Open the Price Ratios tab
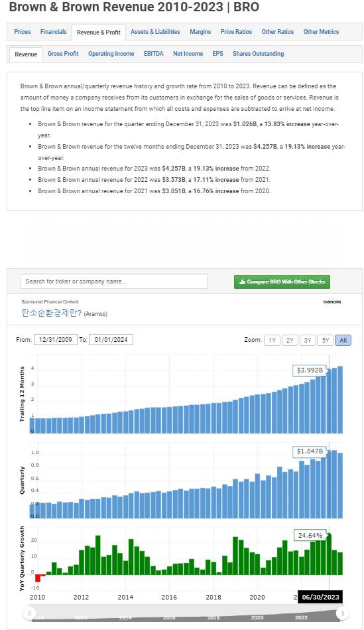This screenshot has width=364, height=630. click(237, 32)
